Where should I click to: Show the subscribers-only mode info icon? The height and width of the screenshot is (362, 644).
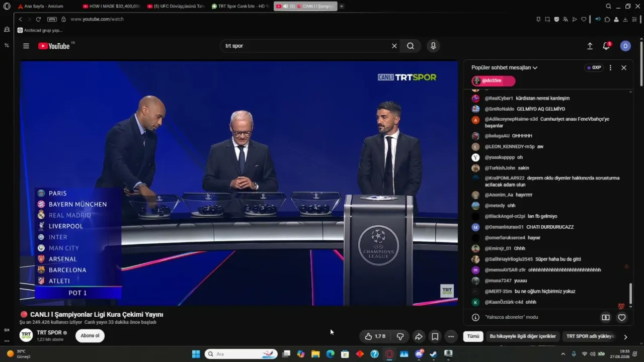(475, 317)
